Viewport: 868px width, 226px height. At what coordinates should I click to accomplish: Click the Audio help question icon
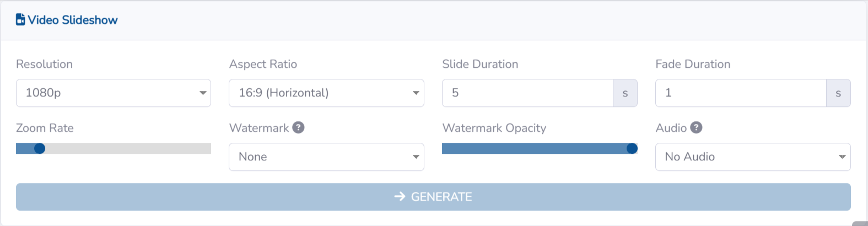[696, 128]
